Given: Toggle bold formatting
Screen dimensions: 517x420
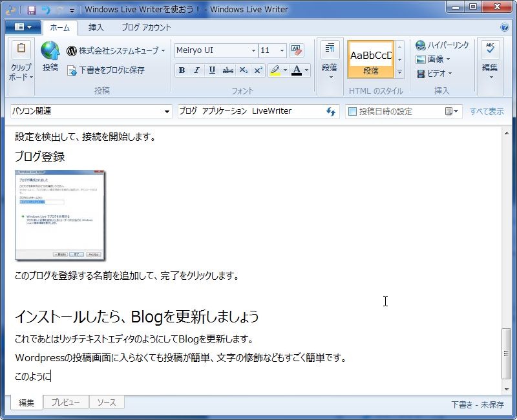Looking at the screenshot, I should [182, 70].
